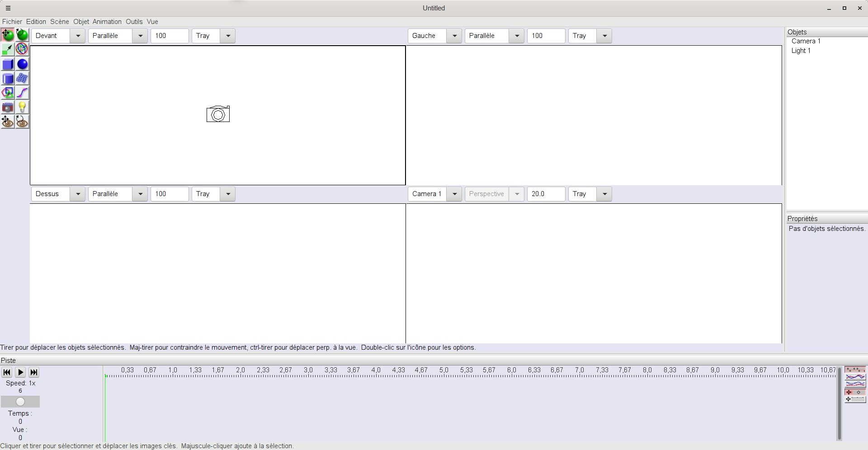Image resolution: width=868 pixels, height=450 pixels.
Task: Switch timeline to single overlaid curves mode
Action: 855,377
